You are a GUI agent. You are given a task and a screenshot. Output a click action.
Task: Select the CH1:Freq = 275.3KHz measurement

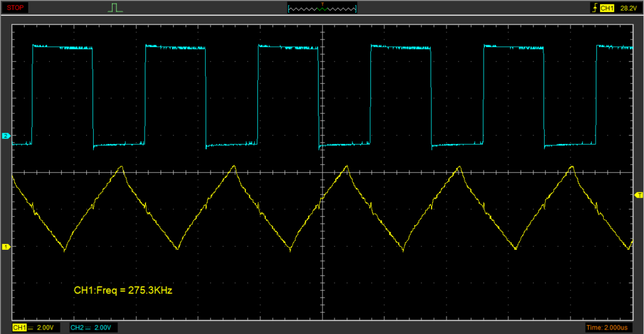pos(123,291)
